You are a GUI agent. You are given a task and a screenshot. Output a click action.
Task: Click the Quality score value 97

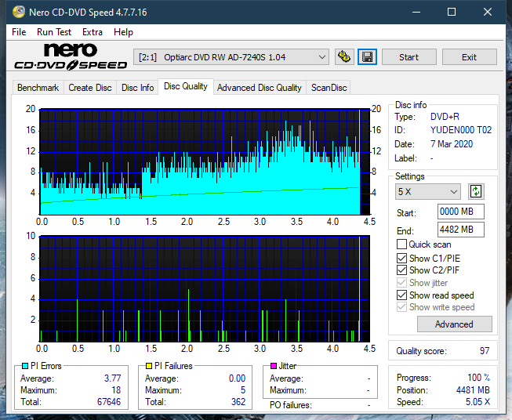pyautogui.click(x=485, y=351)
